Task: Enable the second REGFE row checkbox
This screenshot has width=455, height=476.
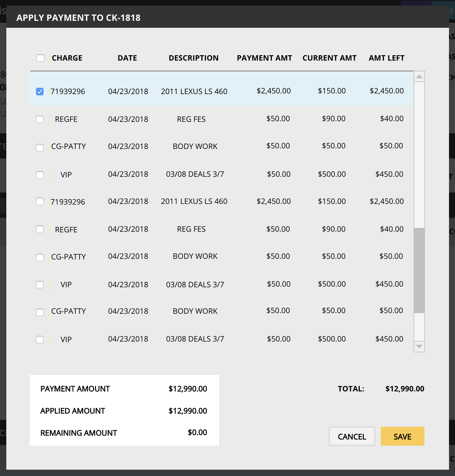Action: (x=40, y=229)
